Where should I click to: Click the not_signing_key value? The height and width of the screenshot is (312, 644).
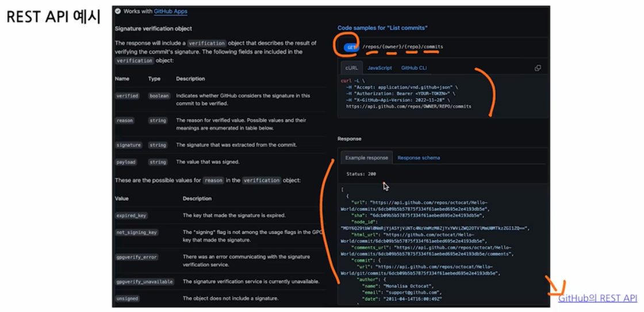click(x=137, y=232)
